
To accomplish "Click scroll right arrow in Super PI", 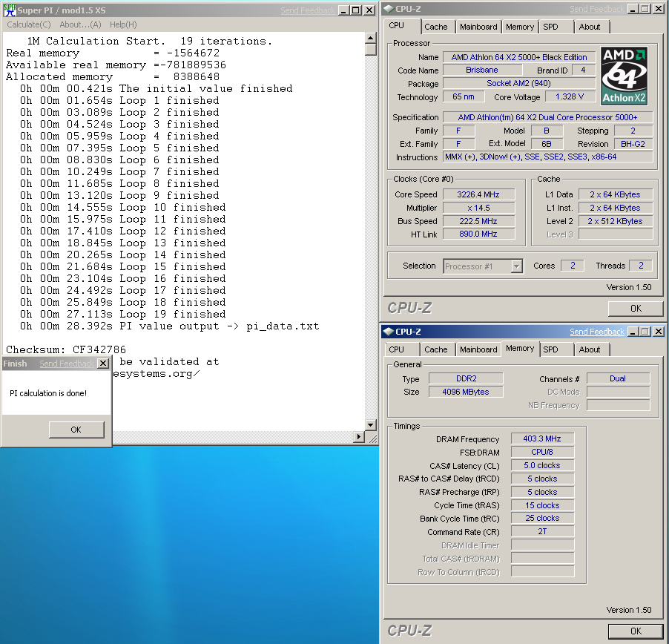I will click(359, 436).
